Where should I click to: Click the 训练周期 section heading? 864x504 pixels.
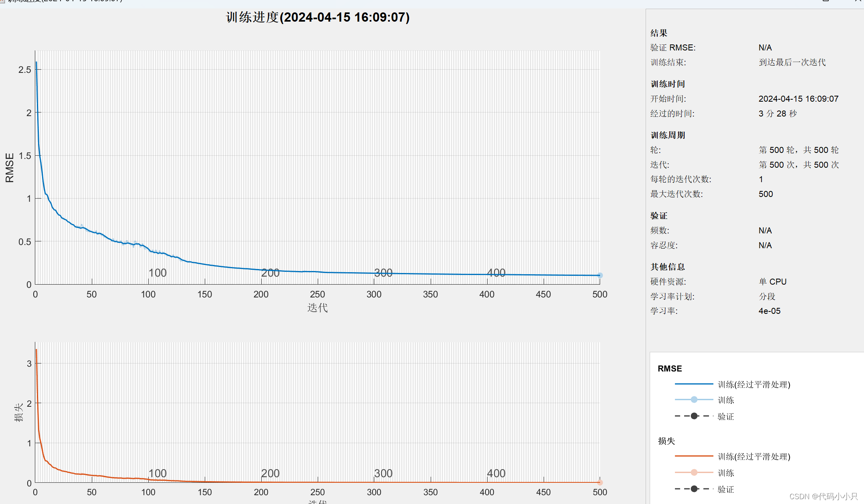(668, 135)
